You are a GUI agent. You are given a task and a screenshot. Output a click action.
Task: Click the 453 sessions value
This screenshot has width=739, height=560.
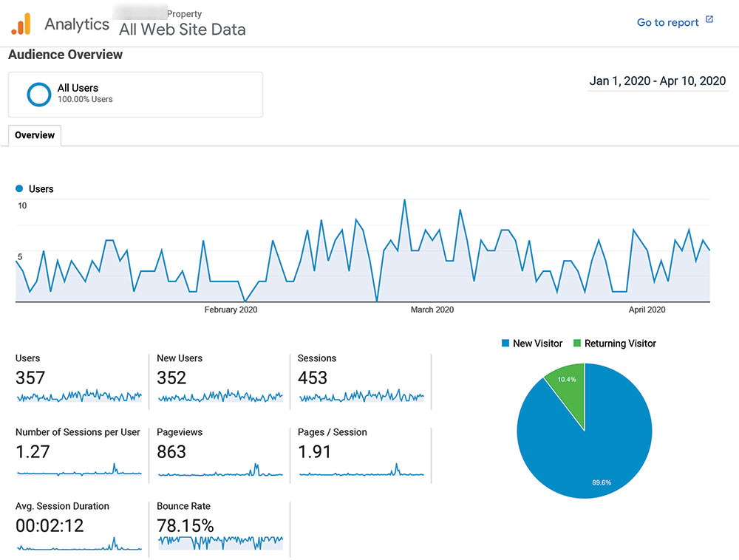pyautogui.click(x=313, y=378)
